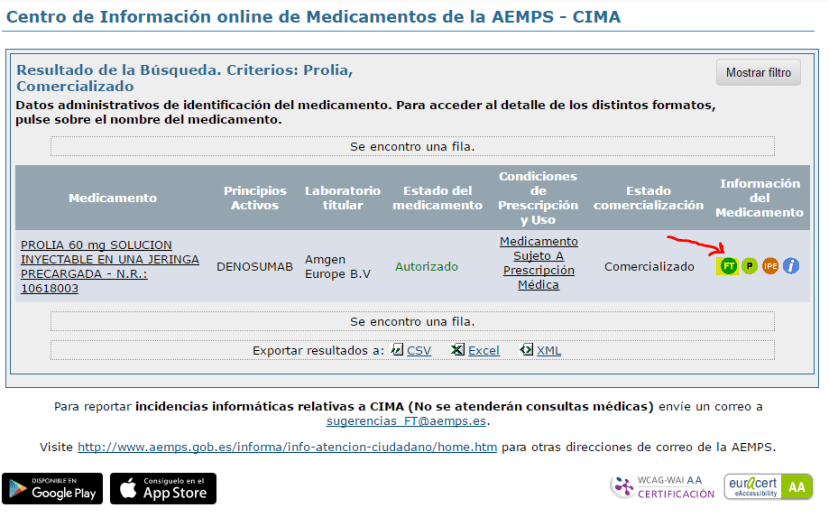This screenshot has width=829, height=517.
Task: Click Información del Medicamento column header
Action: [x=760, y=198]
